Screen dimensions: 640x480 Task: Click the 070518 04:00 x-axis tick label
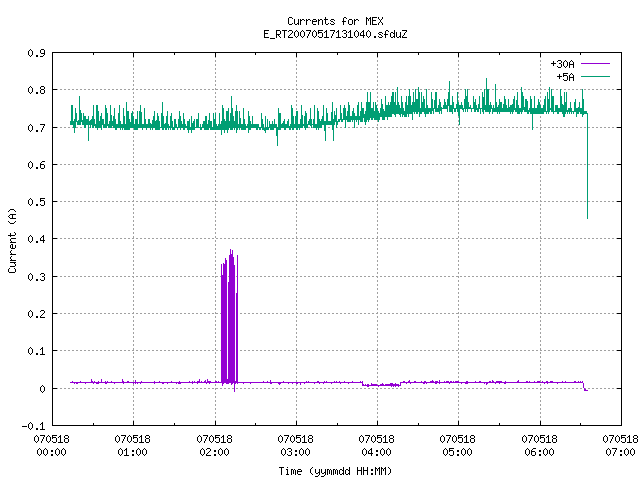[376, 446]
